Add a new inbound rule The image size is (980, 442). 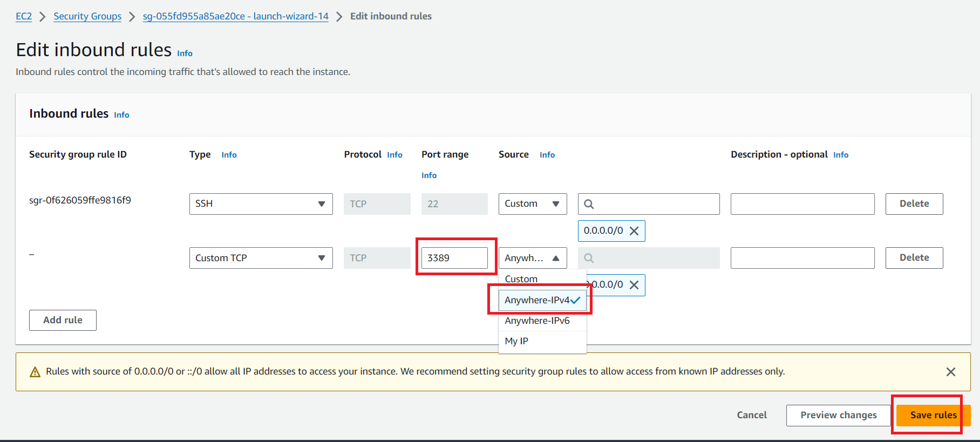(63, 320)
